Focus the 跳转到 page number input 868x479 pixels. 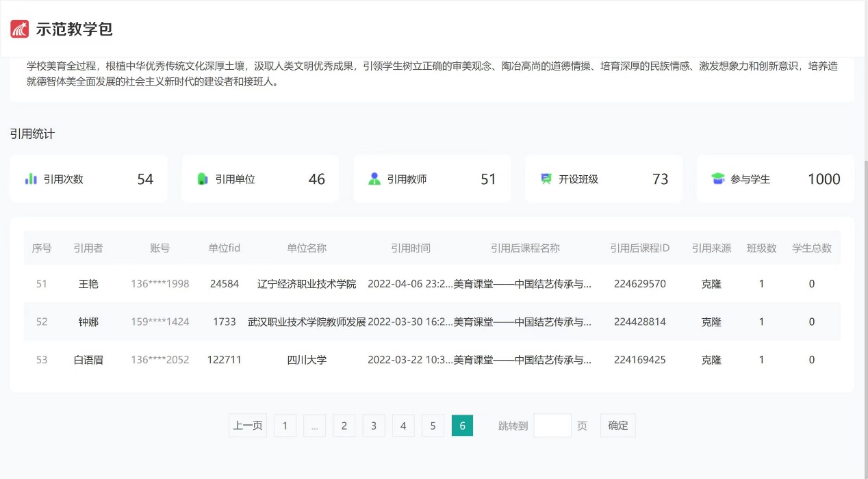(552, 426)
